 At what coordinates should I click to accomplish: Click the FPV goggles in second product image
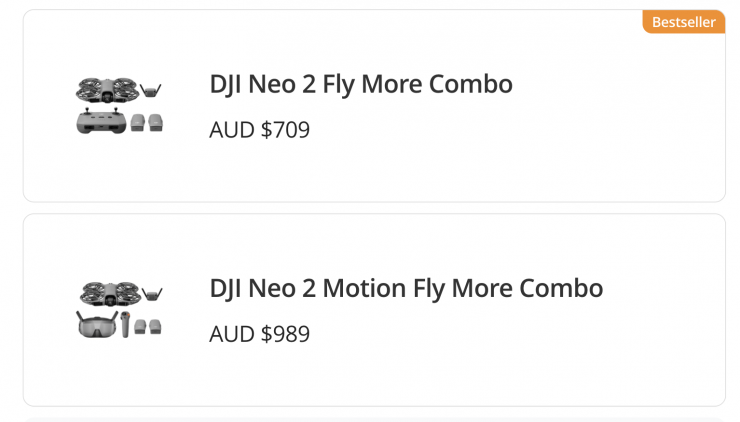coord(97,325)
